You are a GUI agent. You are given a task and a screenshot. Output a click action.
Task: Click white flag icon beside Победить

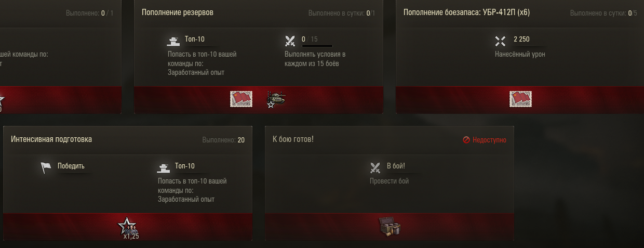pyautogui.click(x=46, y=167)
